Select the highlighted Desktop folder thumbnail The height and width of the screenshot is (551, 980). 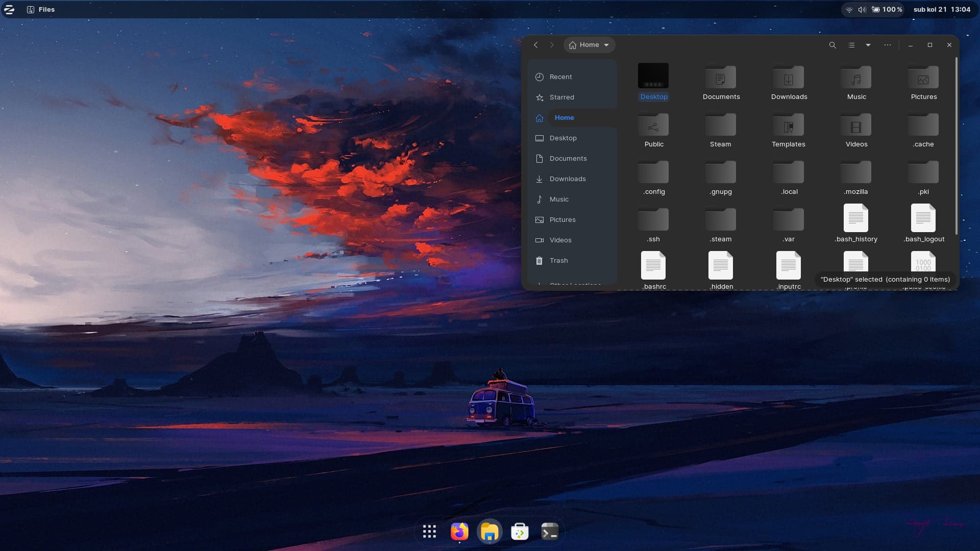tap(653, 76)
